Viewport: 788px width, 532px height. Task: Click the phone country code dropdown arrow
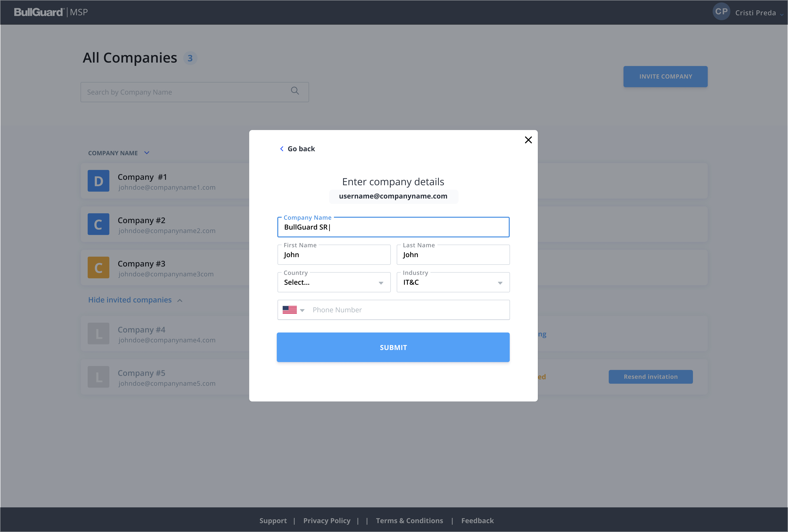tap(303, 309)
